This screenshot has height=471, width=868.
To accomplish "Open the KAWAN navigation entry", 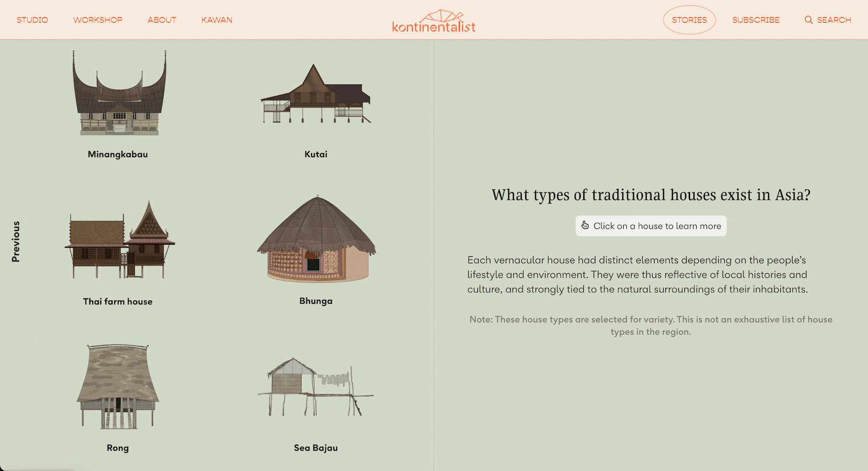I will [217, 20].
